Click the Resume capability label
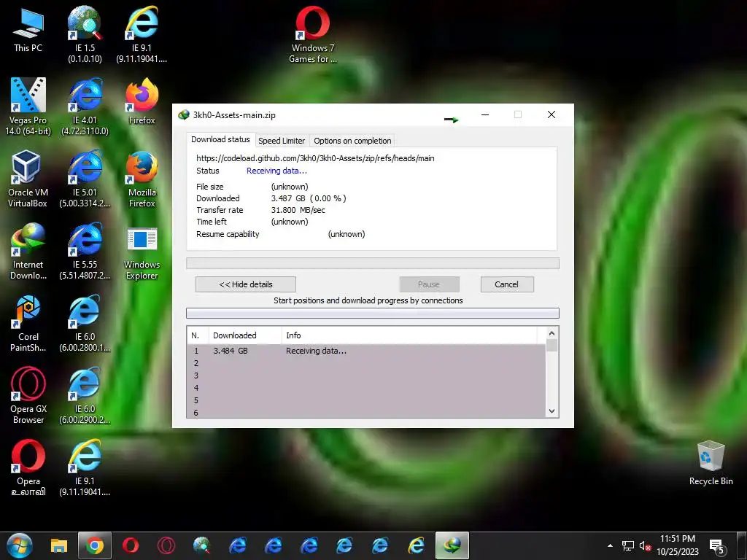The image size is (747, 560). 228,234
